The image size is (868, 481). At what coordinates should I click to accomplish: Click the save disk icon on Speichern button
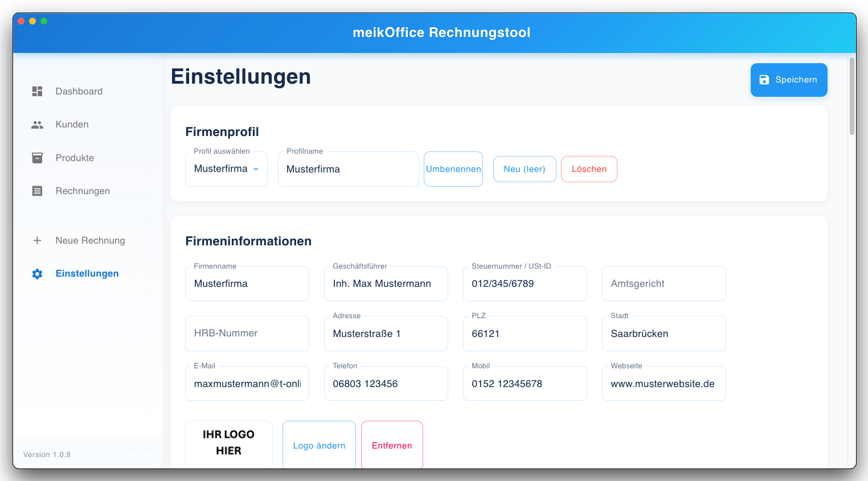[764, 80]
